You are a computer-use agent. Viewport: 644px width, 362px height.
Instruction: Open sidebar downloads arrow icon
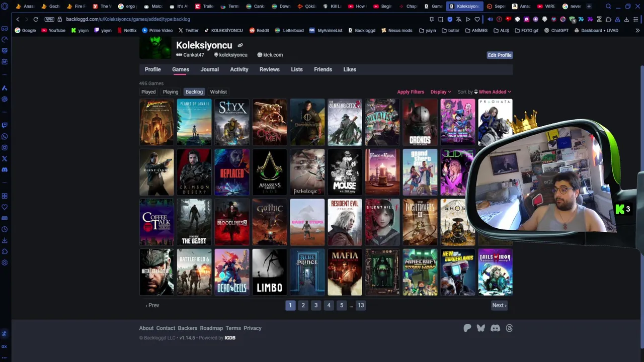pos(5,240)
